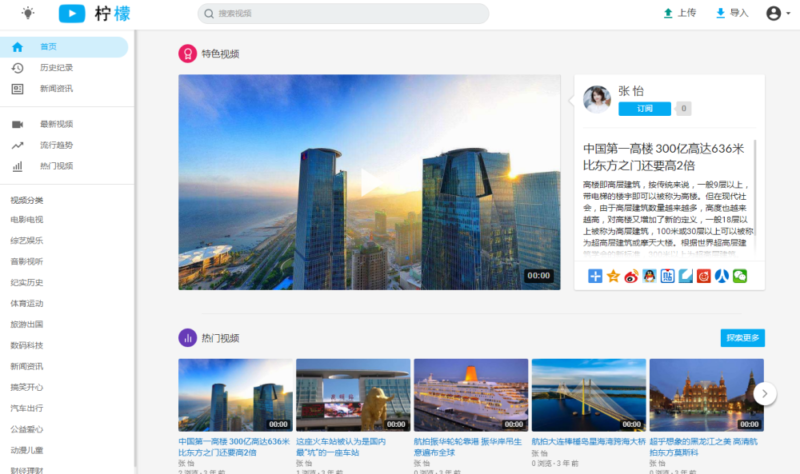Open the 数码科技 category
This screenshot has height=474, width=800.
point(27,345)
